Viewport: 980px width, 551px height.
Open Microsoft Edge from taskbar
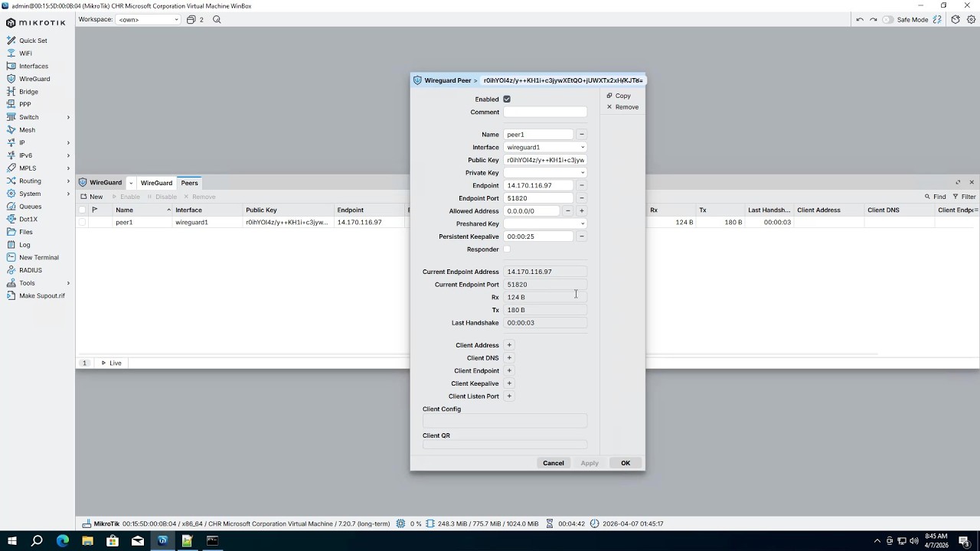pyautogui.click(x=62, y=541)
